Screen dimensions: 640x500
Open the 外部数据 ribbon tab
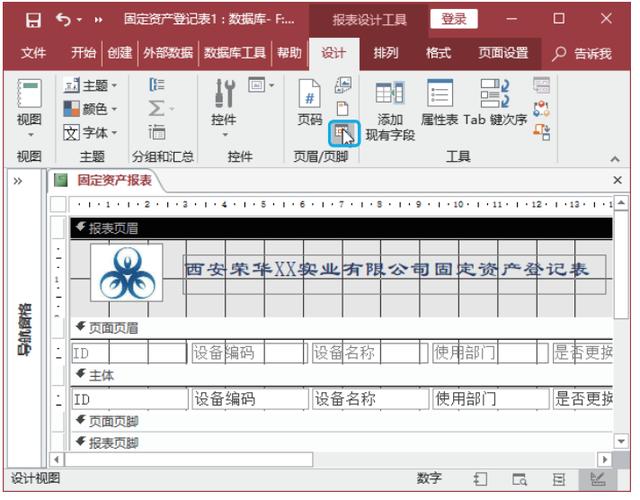point(168,53)
